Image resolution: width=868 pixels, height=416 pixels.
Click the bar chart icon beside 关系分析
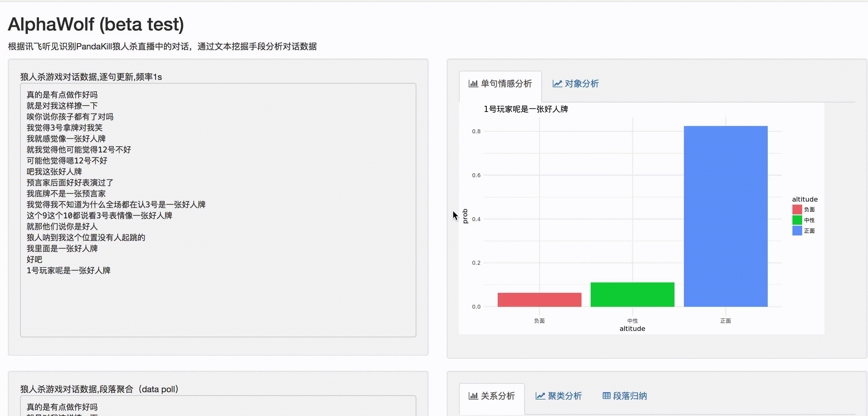click(x=473, y=396)
